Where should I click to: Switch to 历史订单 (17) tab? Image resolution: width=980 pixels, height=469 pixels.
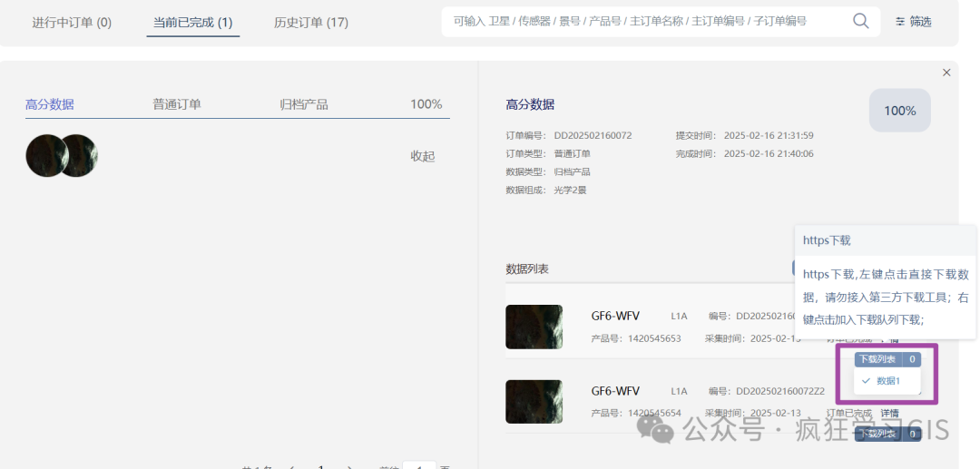311,23
